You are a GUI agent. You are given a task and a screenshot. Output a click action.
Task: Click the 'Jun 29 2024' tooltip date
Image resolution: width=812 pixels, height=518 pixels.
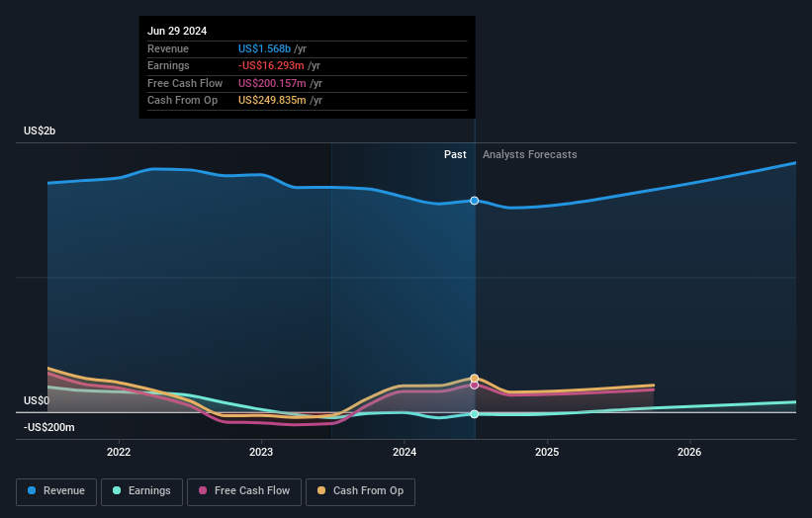pos(177,31)
